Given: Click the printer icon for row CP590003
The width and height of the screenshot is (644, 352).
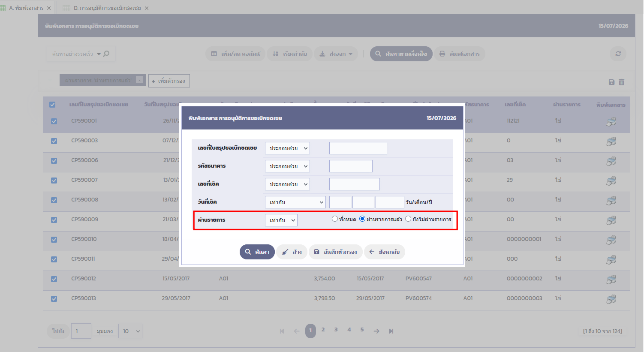Looking at the screenshot, I should point(611,141).
